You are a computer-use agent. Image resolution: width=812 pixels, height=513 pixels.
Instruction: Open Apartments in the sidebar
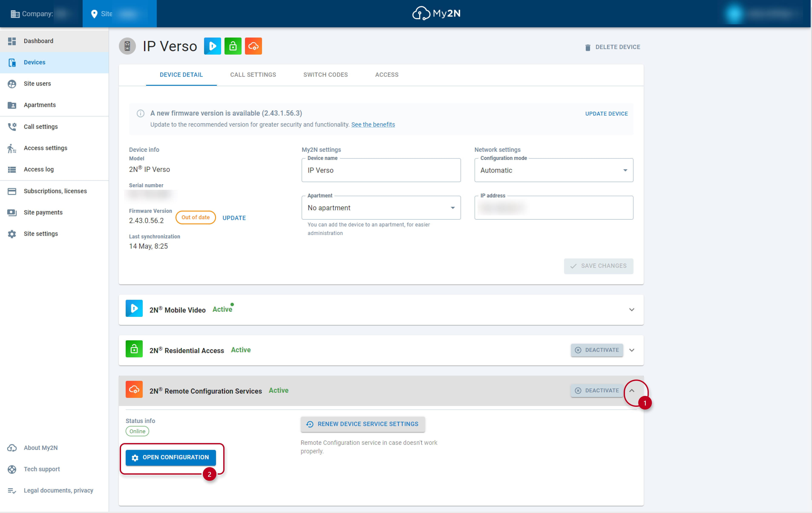(x=54, y=105)
